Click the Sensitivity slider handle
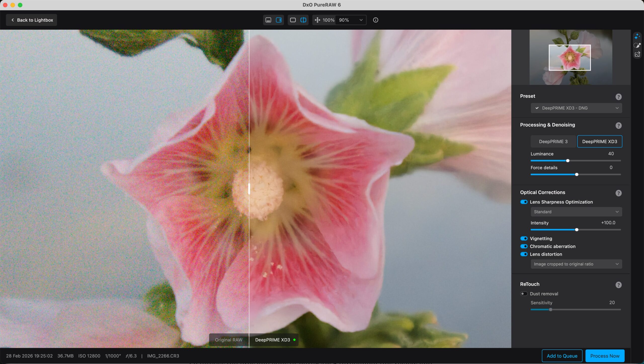 pos(551,310)
